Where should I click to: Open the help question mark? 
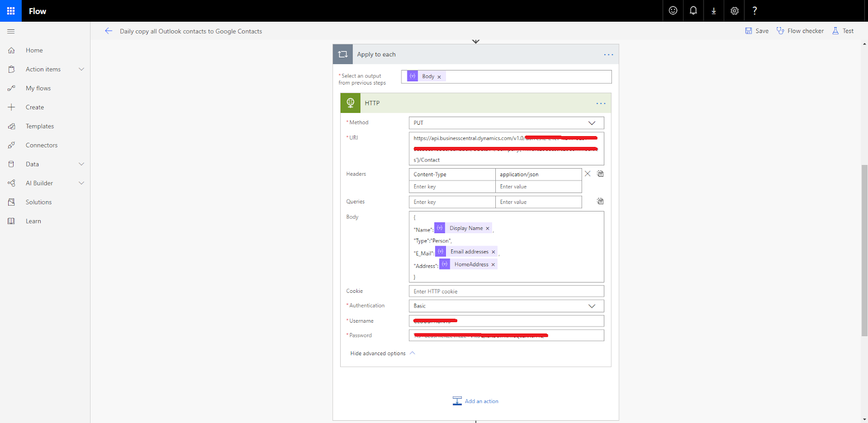point(755,11)
